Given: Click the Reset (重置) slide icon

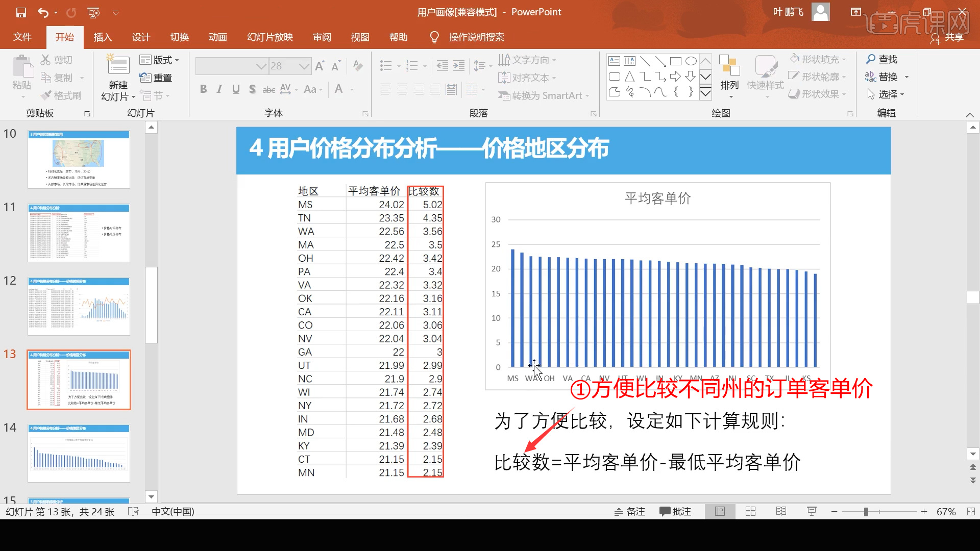Looking at the screenshot, I should [x=145, y=78].
